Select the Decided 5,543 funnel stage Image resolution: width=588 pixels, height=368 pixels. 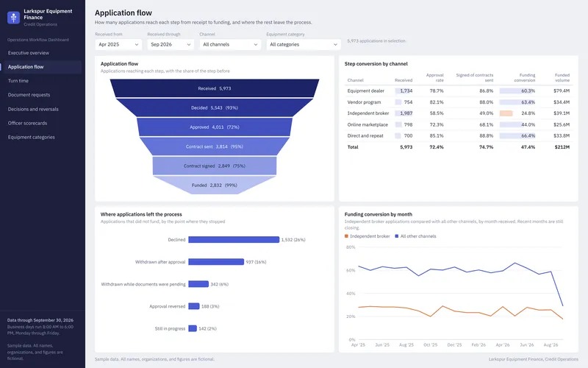click(x=215, y=107)
